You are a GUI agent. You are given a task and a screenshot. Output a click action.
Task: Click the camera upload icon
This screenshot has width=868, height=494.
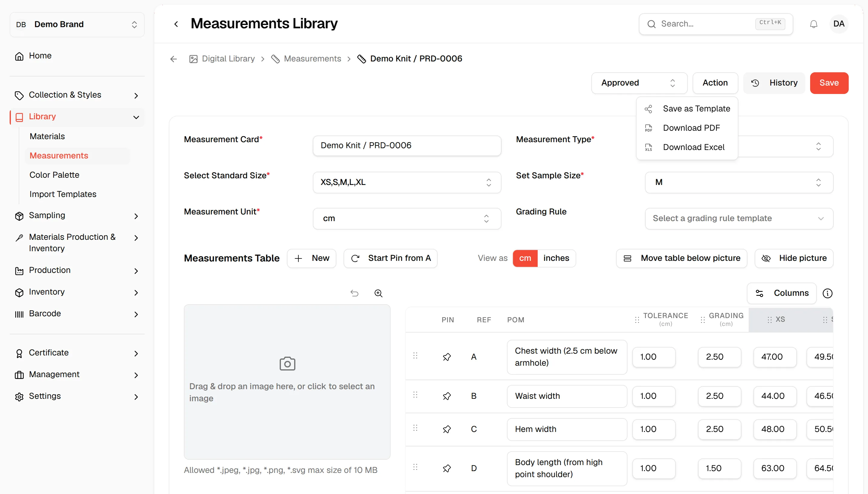click(287, 364)
